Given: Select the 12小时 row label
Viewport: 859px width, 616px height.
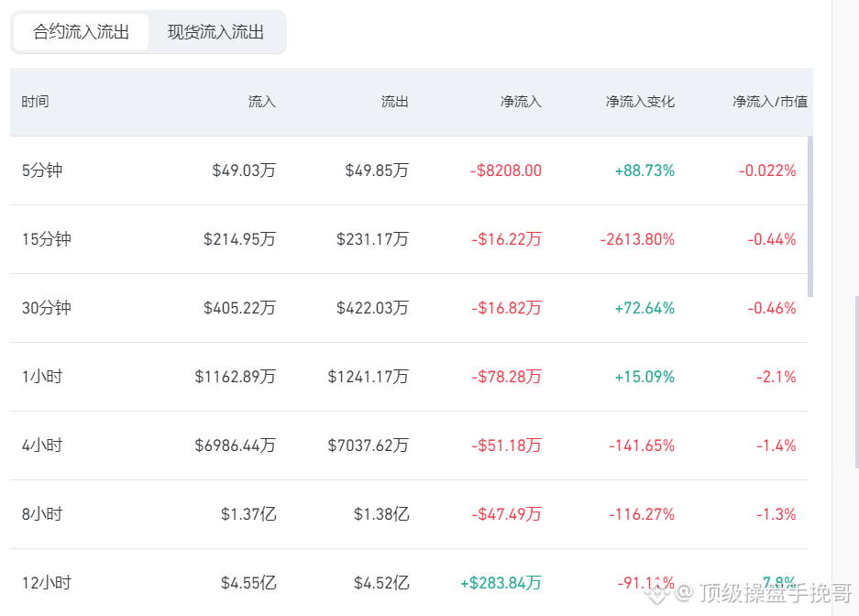Looking at the screenshot, I should pyautogui.click(x=47, y=583).
